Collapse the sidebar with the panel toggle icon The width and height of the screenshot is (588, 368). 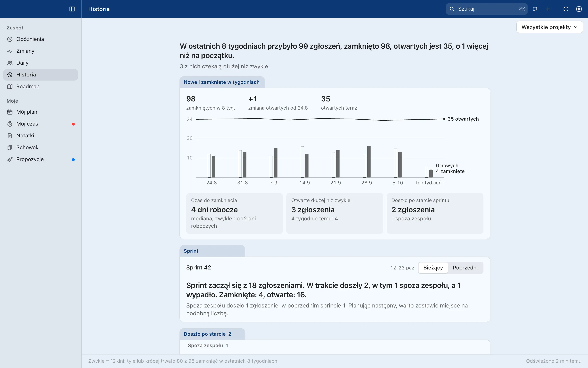click(x=72, y=9)
